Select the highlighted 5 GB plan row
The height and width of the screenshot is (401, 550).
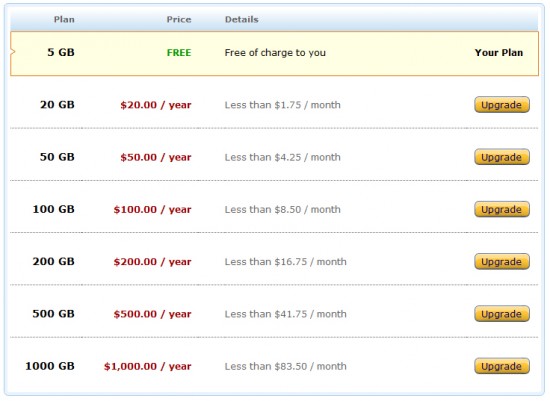(x=274, y=53)
